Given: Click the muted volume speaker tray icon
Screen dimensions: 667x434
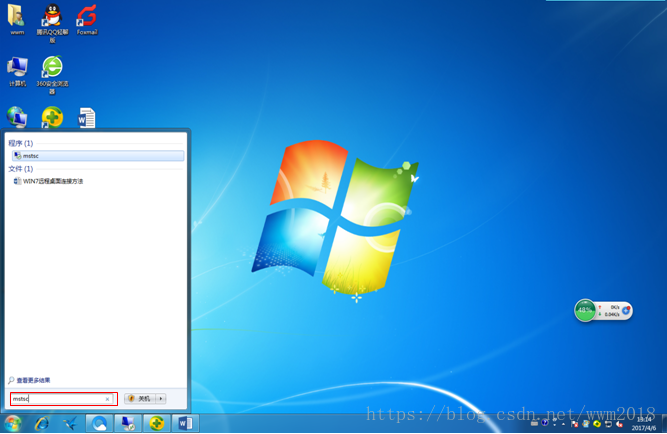Looking at the screenshot, I should pyautogui.click(x=619, y=424).
